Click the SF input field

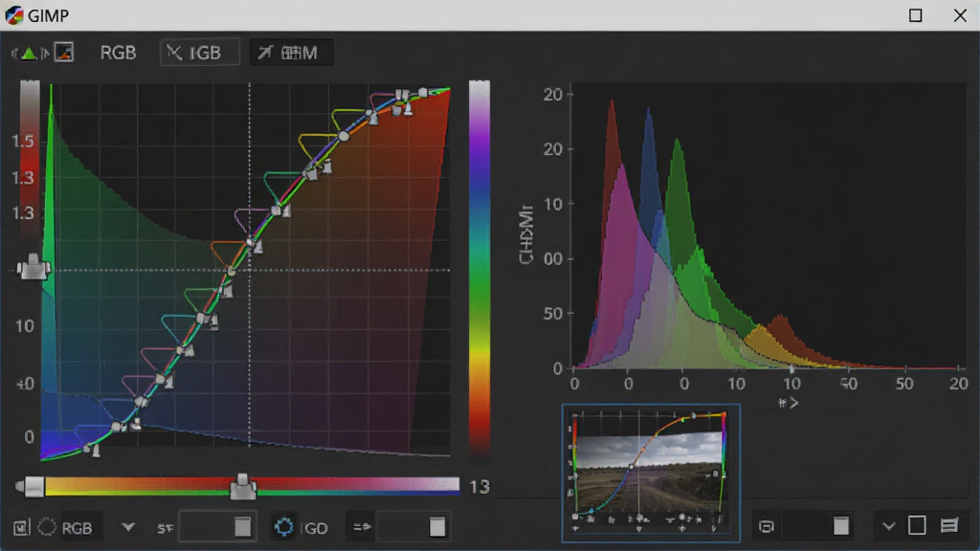[217, 527]
